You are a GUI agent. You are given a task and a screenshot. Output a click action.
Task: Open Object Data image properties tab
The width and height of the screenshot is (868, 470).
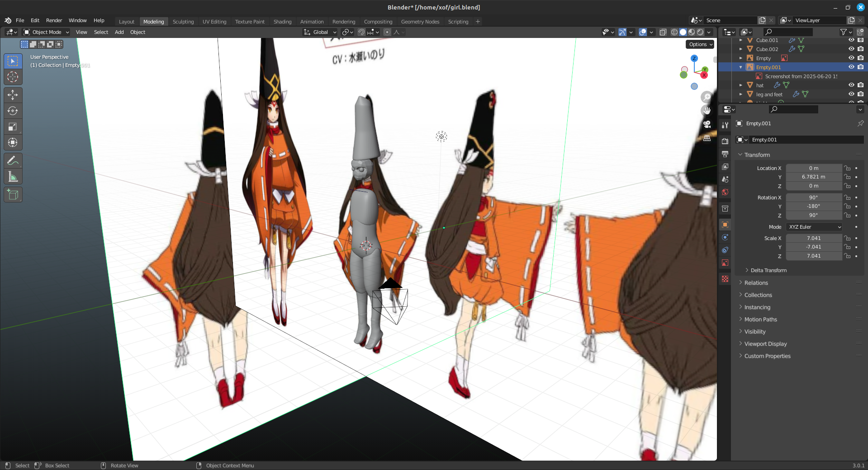[x=725, y=263]
